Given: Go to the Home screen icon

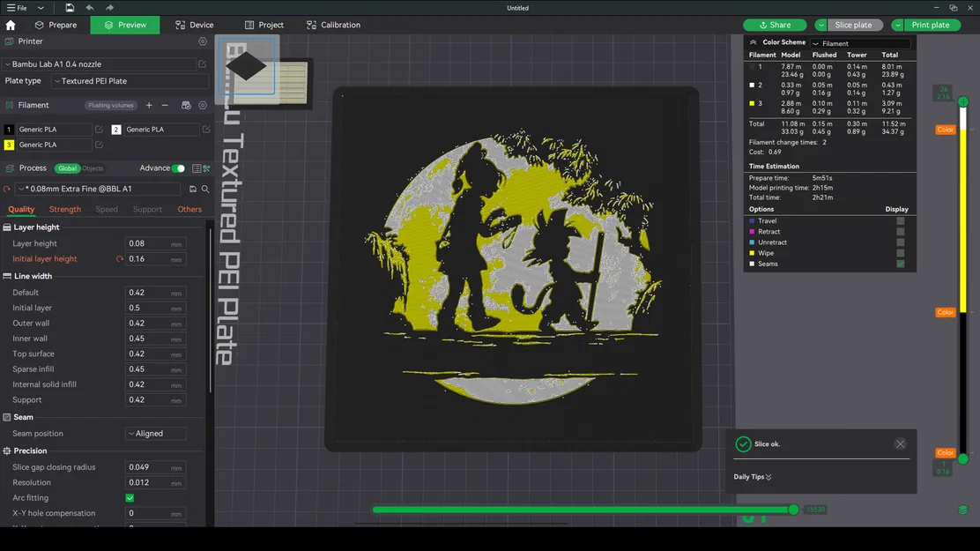Looking at the screenshot, I should coord(11,25).
